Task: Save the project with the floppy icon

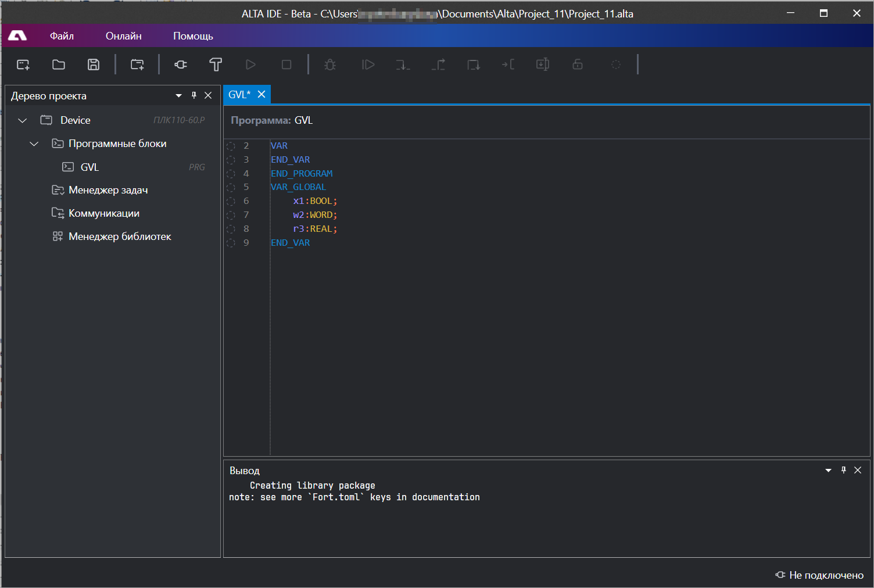Action: pyautogui.click(x=94, y=64)
